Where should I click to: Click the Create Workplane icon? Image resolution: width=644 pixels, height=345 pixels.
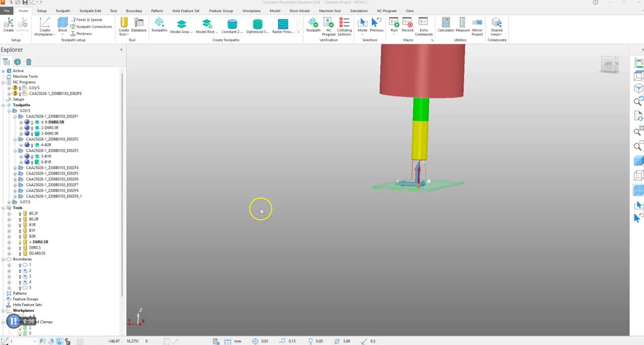(x=45, y=23)
